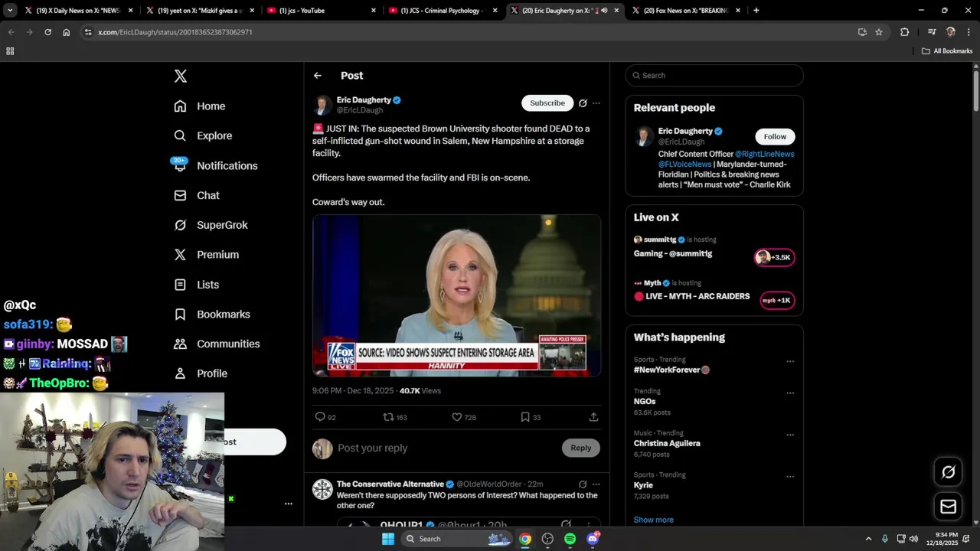The height and width of the screenshot is (551, 980).
Task: Open the floating Messages envelope button
Action: (x=948, y=507)
